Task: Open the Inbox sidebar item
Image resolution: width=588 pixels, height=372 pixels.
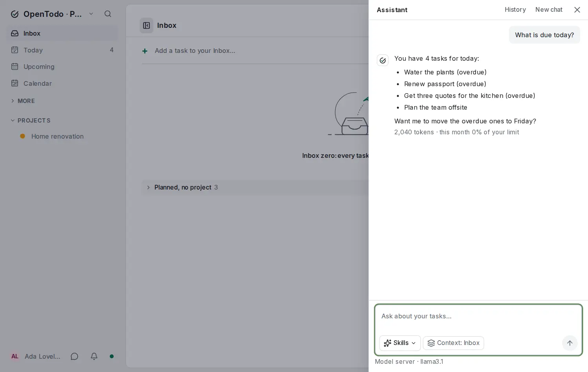Action: [x=62, y=33]
